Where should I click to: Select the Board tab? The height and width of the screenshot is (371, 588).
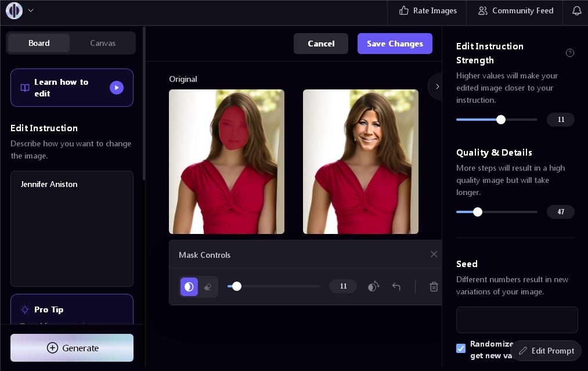click(x=39, y=43)
